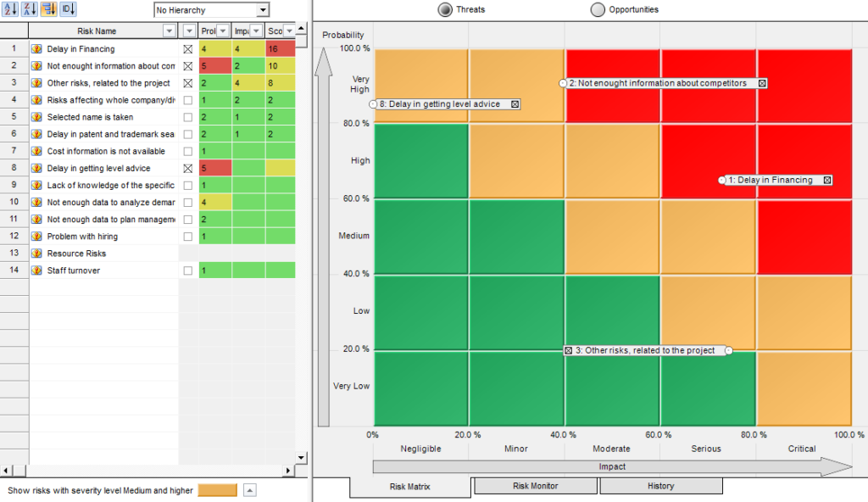Select the Z-A descending sort icon

(x=28, y=8)
